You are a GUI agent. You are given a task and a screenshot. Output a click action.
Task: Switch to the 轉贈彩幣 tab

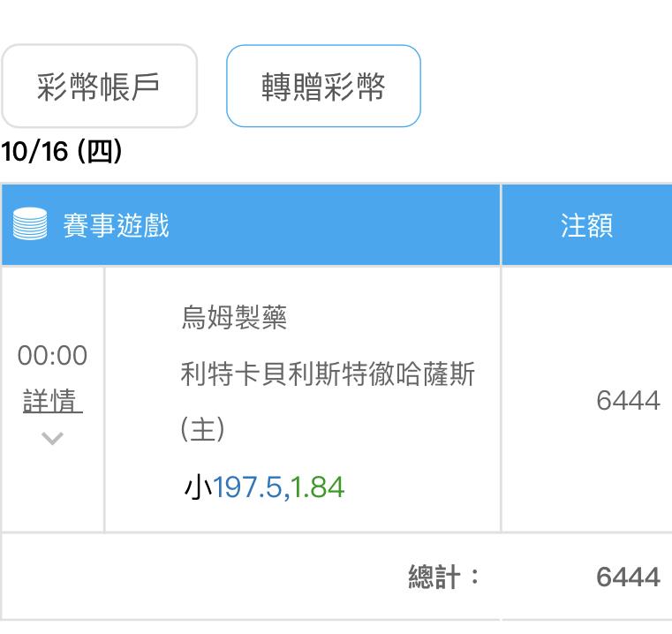[323, 87]
